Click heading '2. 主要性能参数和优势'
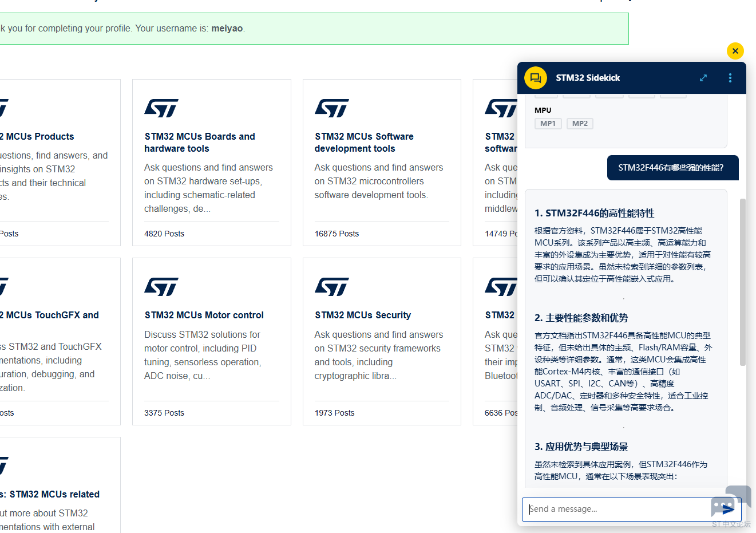756x533 pixels. coord(581,318)
